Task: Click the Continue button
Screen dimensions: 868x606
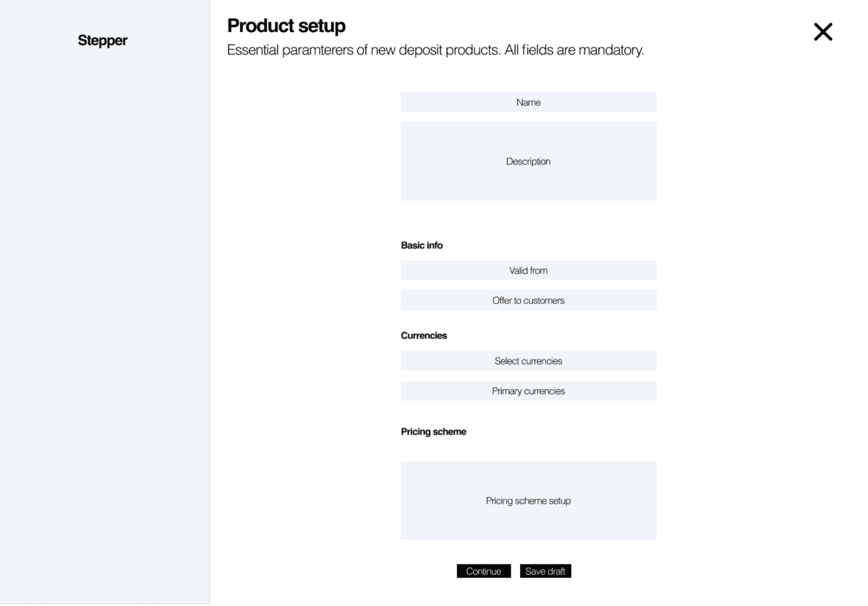Action: [483, 571]
